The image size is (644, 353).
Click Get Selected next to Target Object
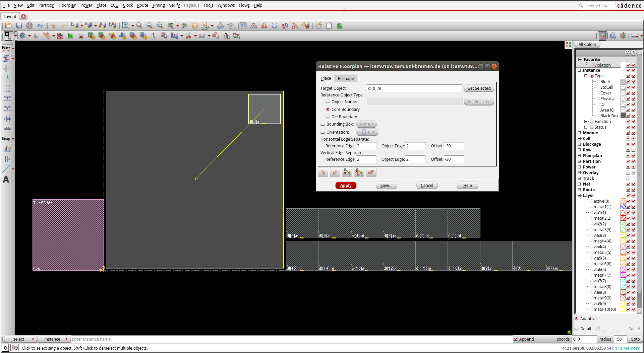coord(479,88)
